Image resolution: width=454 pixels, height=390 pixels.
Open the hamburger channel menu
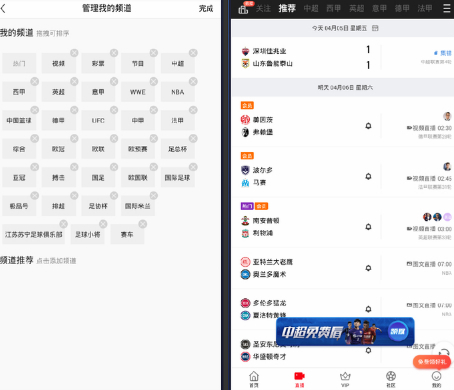[x=447, y=8]
